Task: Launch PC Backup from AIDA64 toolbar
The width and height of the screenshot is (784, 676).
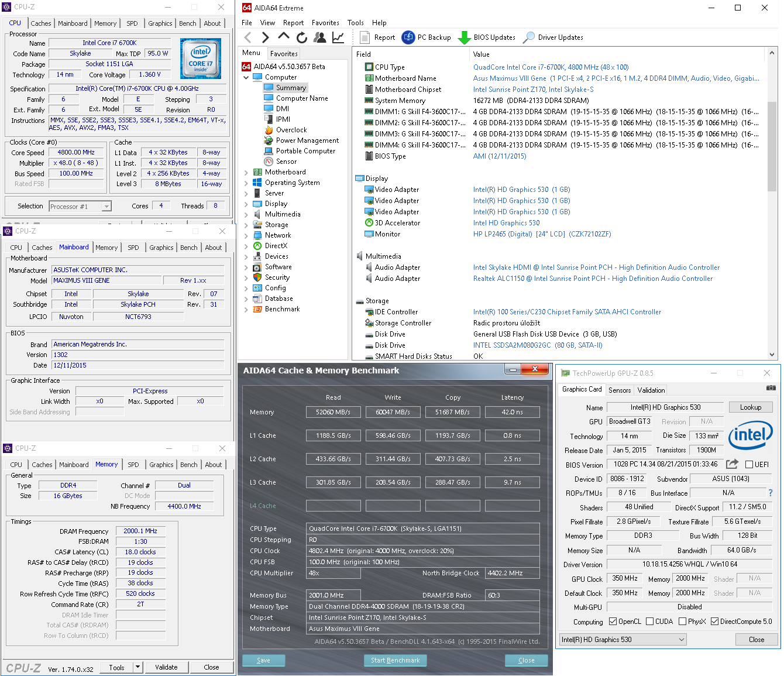Action: tap(408, 37)
